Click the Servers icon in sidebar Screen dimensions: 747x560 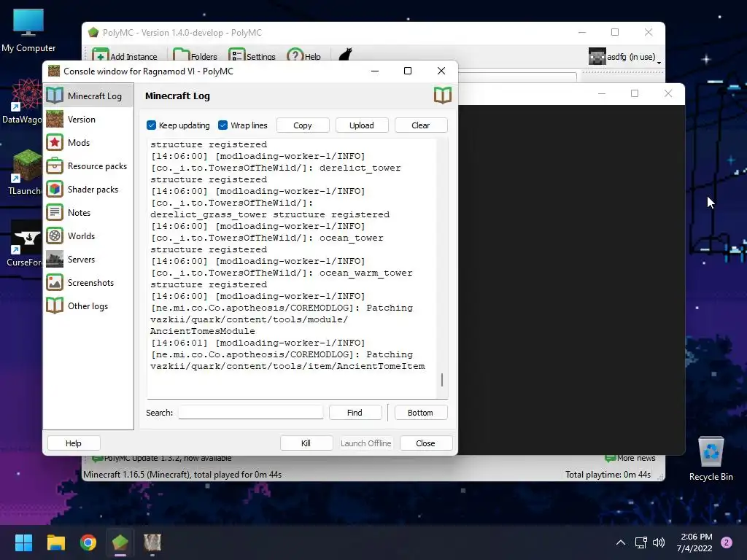[55, 259]
